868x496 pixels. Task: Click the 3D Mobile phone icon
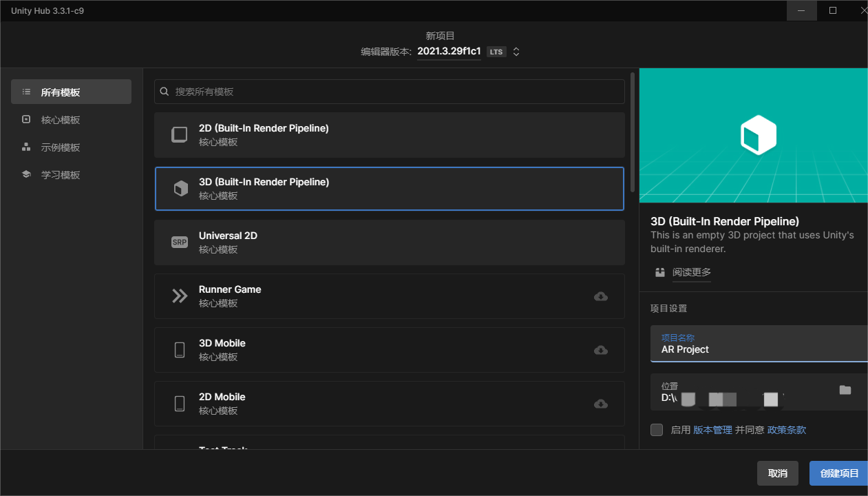click(x=180, y=350)
